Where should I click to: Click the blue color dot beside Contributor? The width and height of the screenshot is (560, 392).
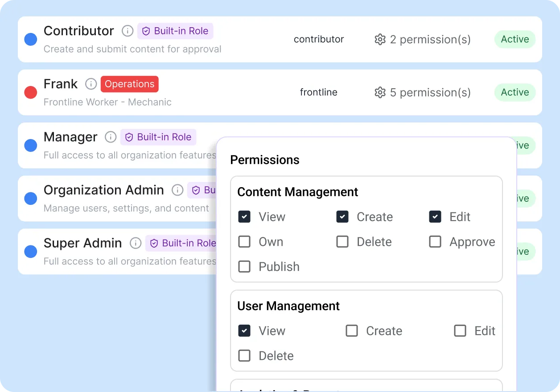tap(30, 40)
